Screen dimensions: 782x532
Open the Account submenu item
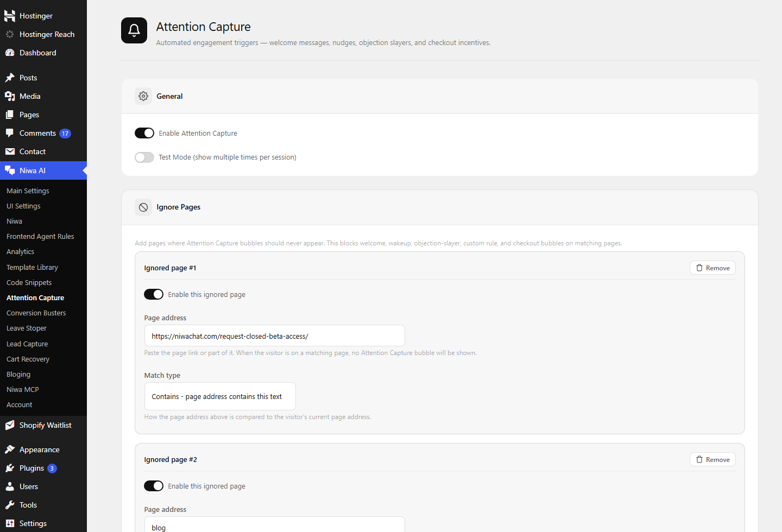(20, 405)
